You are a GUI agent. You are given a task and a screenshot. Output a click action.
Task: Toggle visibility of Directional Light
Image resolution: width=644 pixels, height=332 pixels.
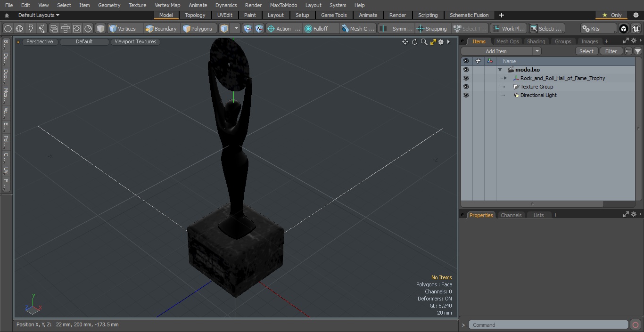click(x=466, y=95)
